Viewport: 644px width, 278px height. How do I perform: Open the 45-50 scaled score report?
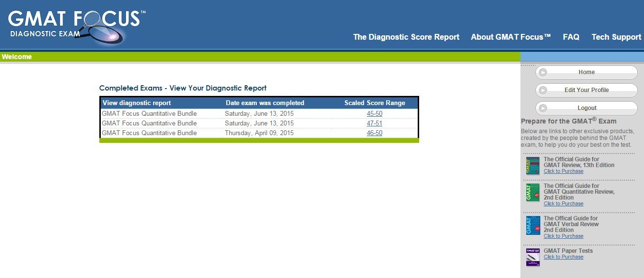click(x=375, y=113)
